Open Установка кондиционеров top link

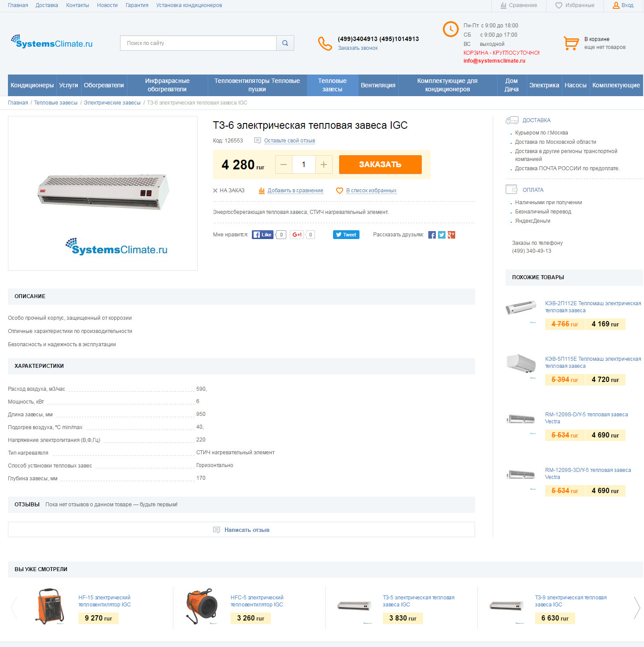click(x=189, y=5)
